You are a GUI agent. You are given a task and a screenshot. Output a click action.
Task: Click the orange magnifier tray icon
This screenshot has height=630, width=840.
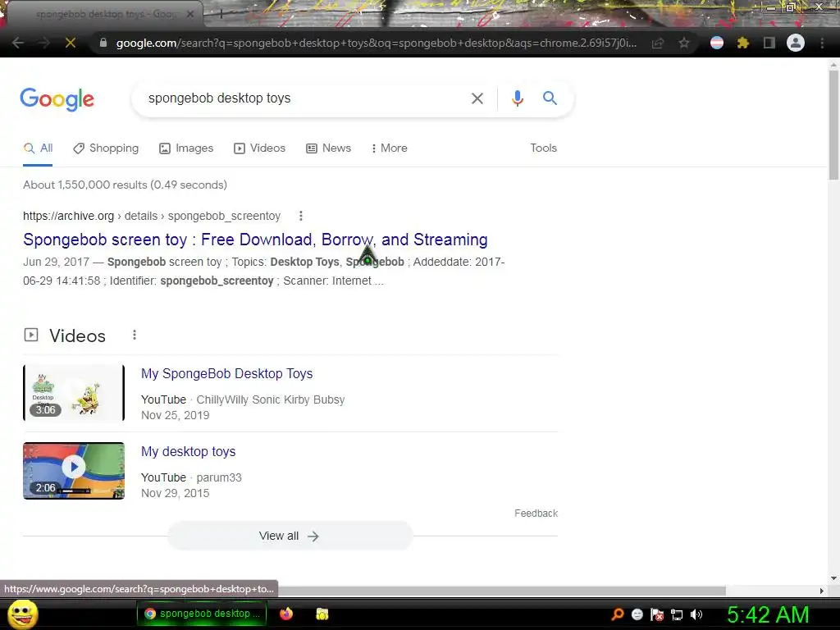click(x=618, y=614)
